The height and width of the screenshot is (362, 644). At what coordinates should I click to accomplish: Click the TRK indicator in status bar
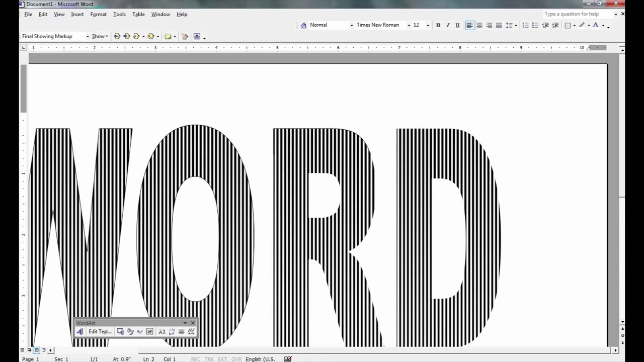(209, 359)
